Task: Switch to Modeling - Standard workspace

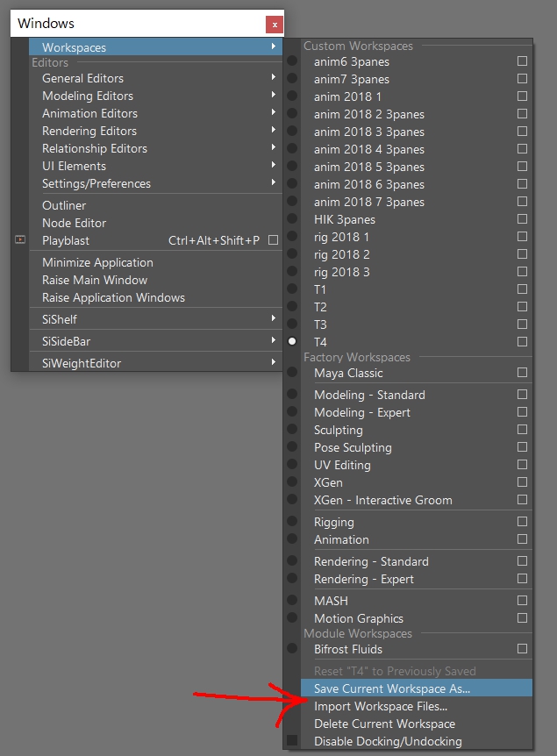Action: click(369, 395)
